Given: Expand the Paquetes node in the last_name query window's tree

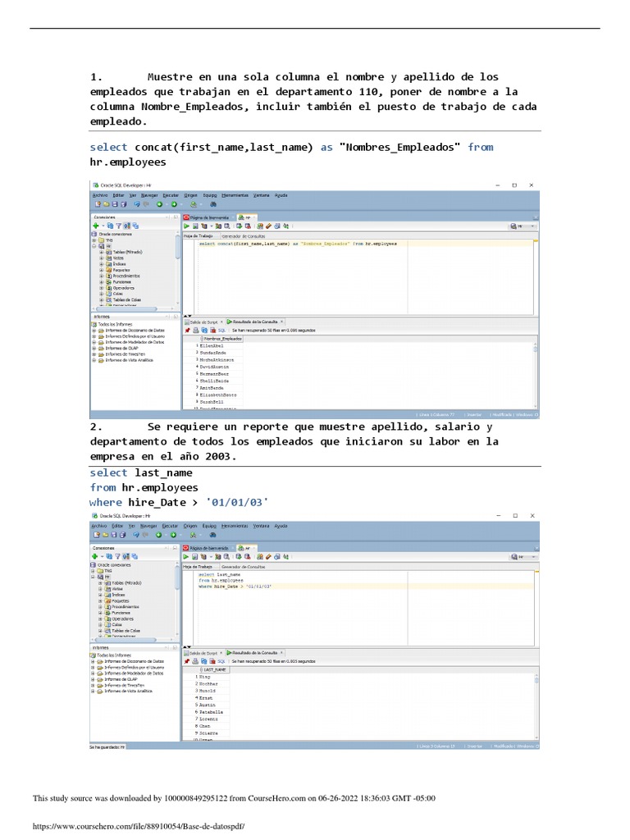Looking at the screenshot, I should [x=100, y=601].
